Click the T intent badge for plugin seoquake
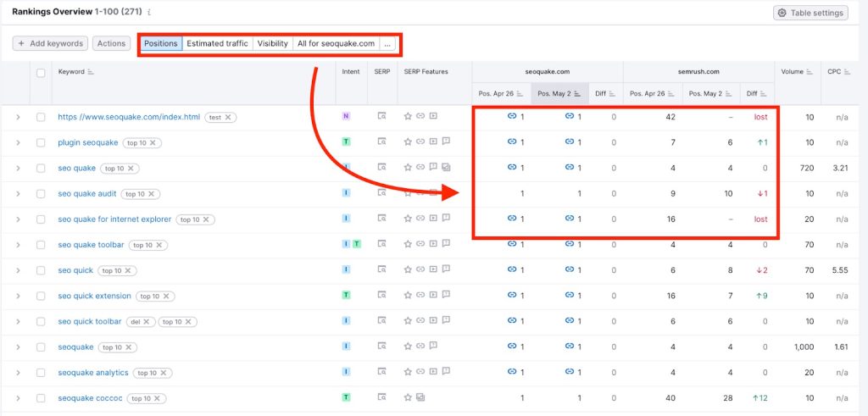The image size is (868, 416). point(346,142)
